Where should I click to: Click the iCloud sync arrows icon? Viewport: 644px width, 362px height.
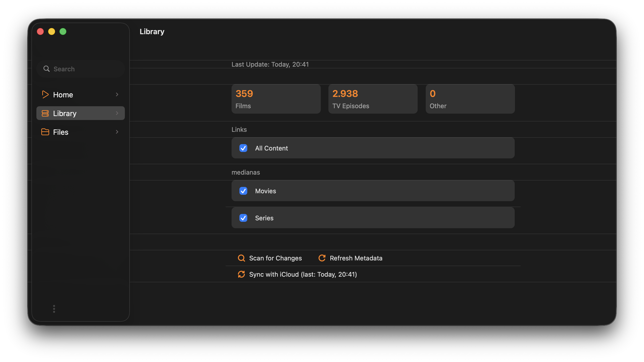(241, 274)
